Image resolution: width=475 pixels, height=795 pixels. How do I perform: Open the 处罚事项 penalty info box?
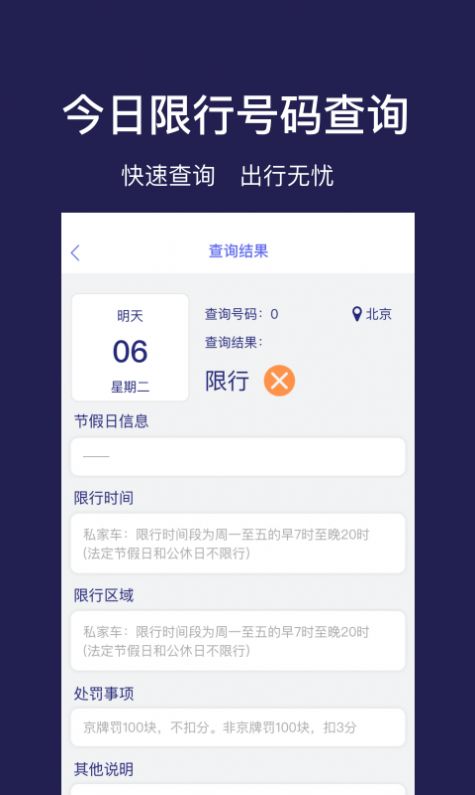pos(238,728)
